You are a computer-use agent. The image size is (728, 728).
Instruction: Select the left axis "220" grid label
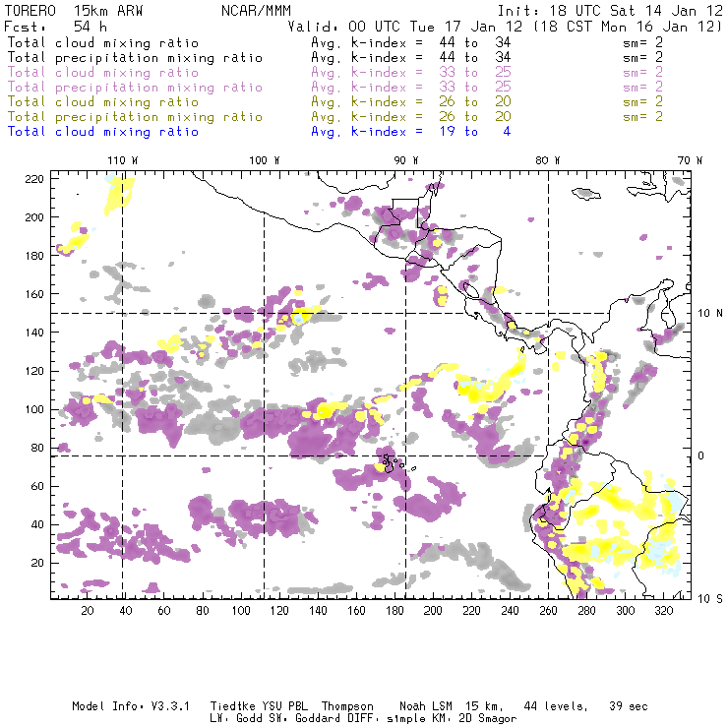(34, 179)
